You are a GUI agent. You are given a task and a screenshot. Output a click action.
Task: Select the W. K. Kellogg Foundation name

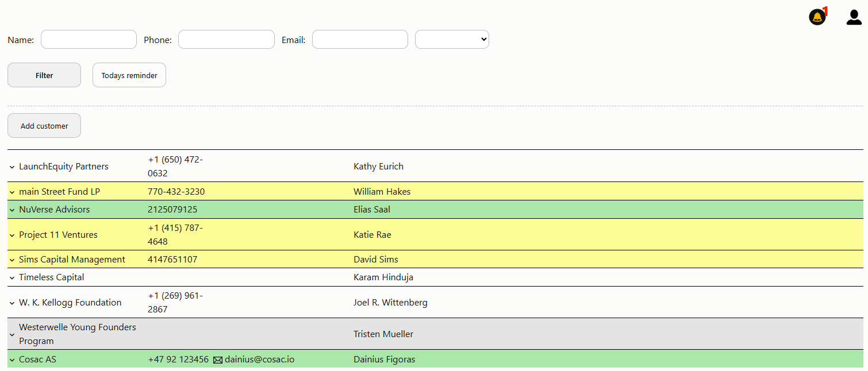click(70, 303)
